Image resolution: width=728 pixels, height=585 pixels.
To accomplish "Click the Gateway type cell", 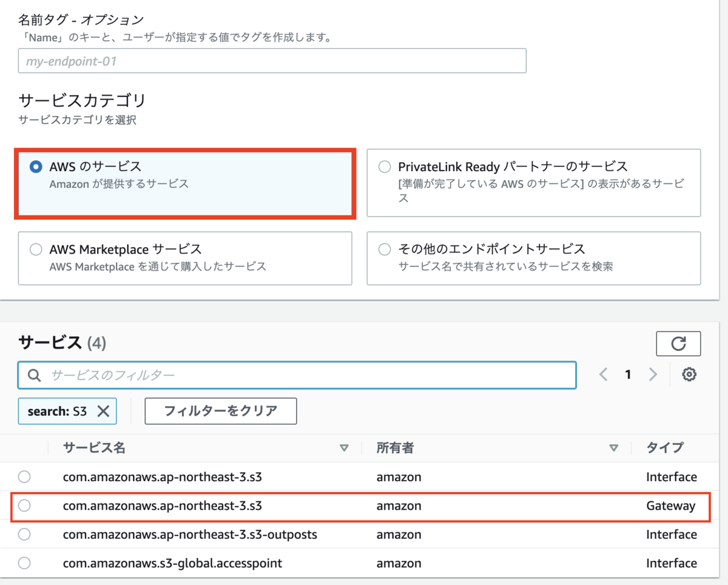I will pyautogui.click(x=670, y=506).
